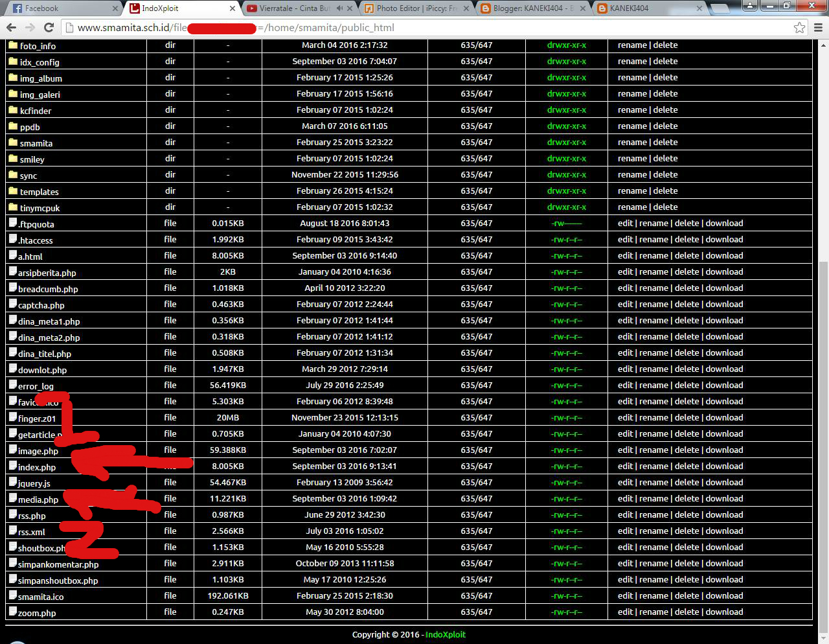
Task: Open the smiley directory link
Action: (x=32, y=159)
